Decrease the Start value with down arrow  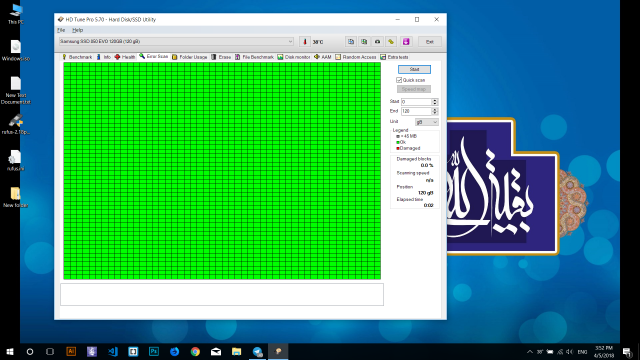pyautogui.click(x=435, y=104)
